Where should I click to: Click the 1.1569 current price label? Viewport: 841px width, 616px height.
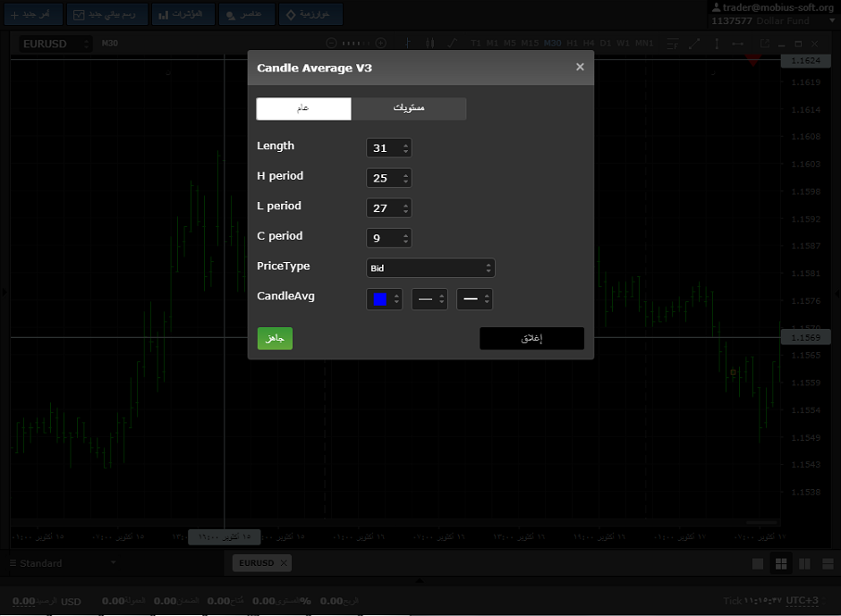[x=805, y=337]
